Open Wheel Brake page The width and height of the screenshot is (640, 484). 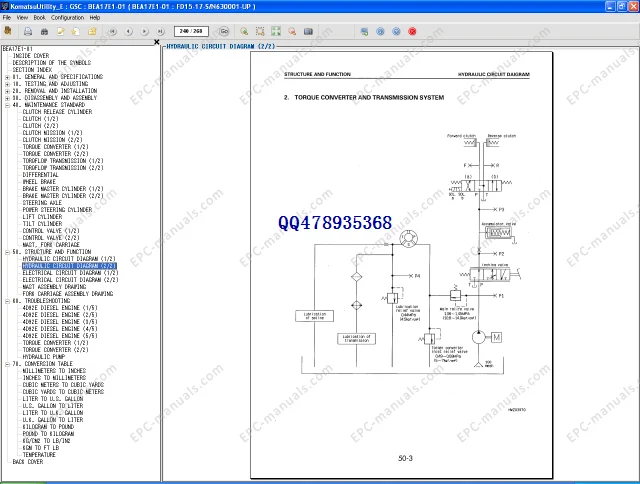[x=39, y=182]
